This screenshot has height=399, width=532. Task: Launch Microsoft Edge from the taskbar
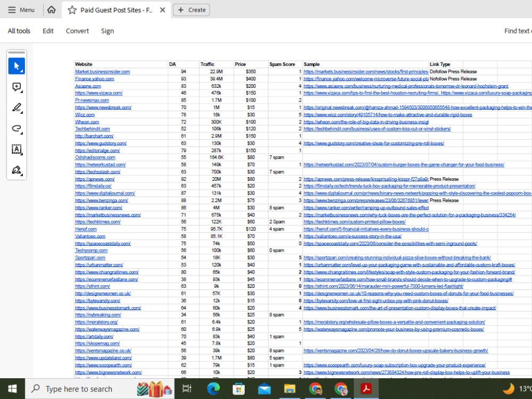[213, 389]
